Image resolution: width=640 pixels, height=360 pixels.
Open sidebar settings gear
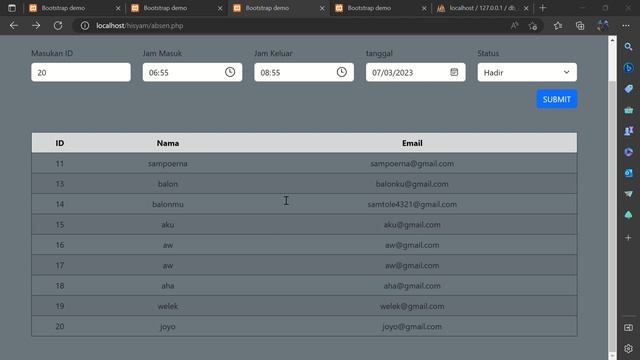pyautogui.click(x=629, y=349)
